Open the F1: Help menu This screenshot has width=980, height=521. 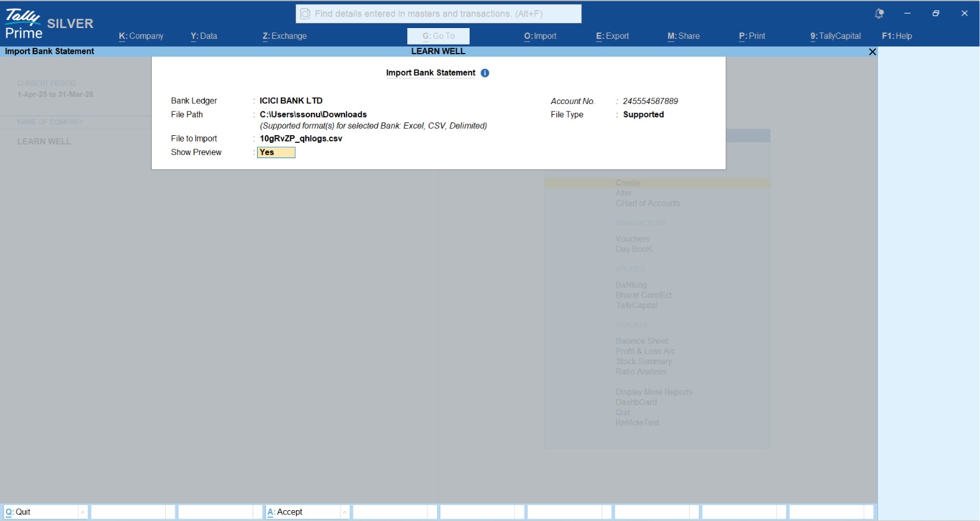tap(897, 36)
